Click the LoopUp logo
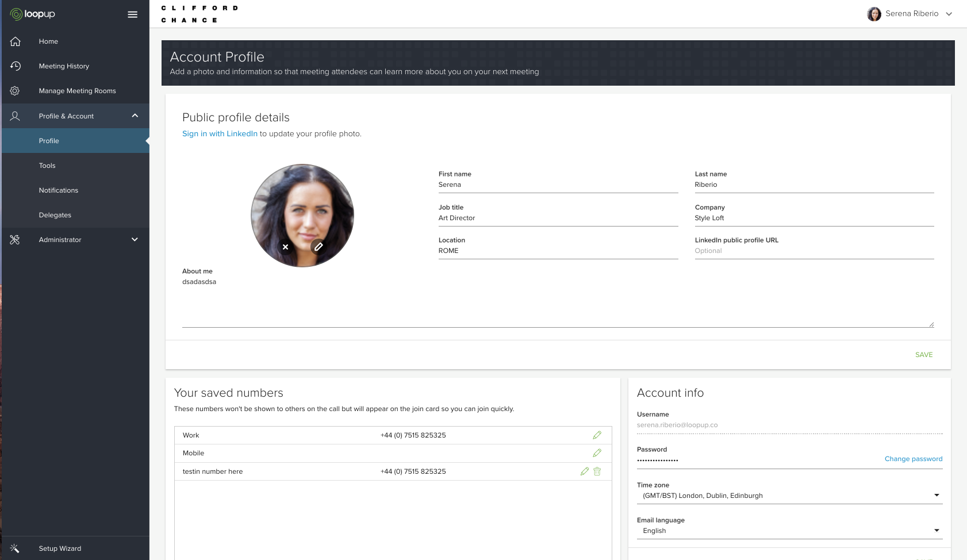 point(32,14)
